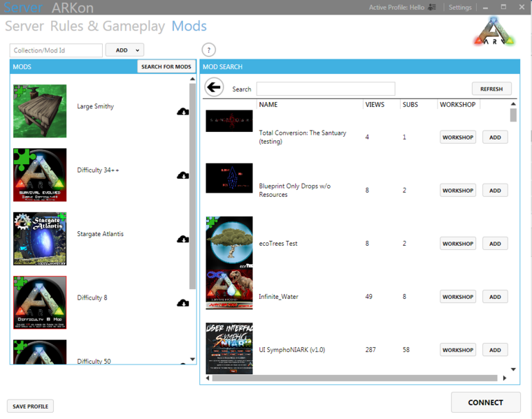The image size is (532, 419).
Task: Click SEARCH FOR MODS button
Action: click(x=166, y=66)
